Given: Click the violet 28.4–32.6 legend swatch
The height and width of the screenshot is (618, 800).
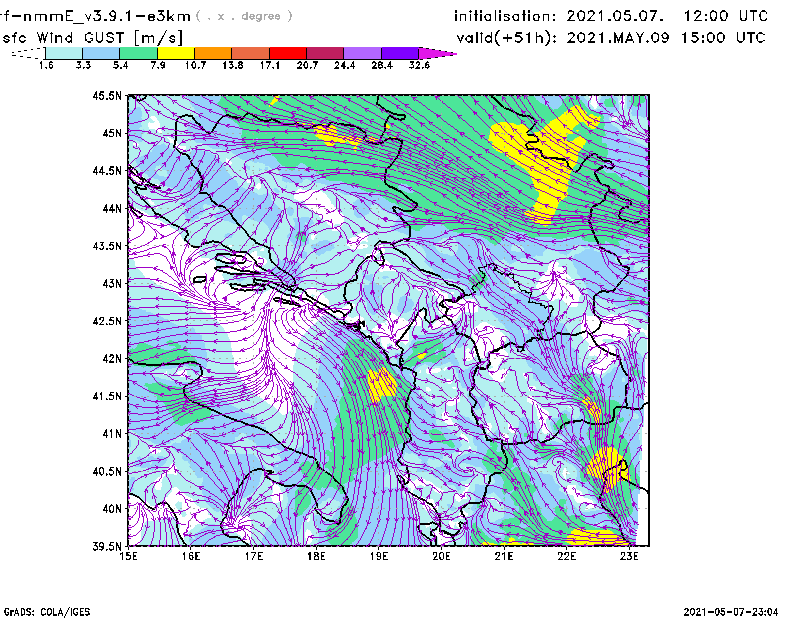Looking at the screenshot, I should tap(399, 53).
